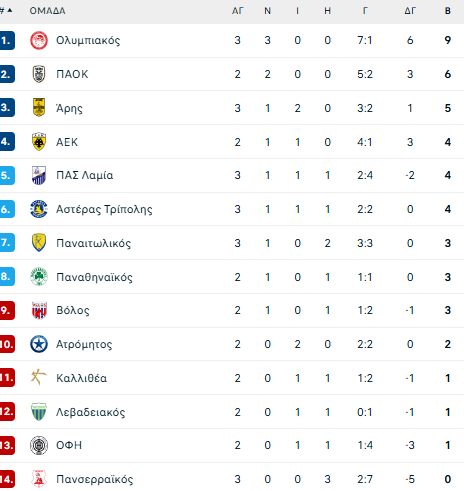The height and width of the screenshot is (491, 464).
Task: Open the ΟΦΗ team name link
Action: 69,445
